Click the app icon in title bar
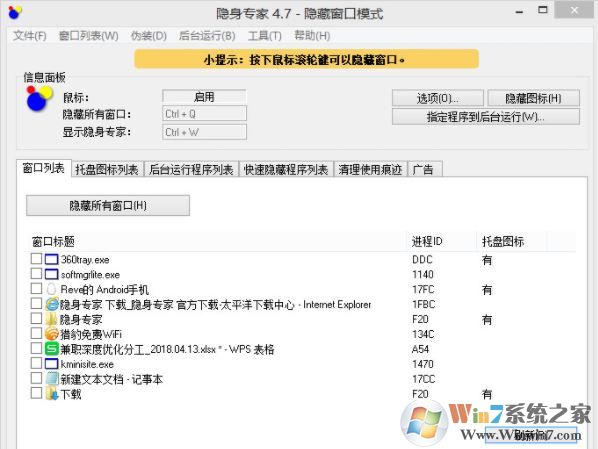The height and width of the screenshot is (449, 598). pyautogui.click(x=15, y=13)
